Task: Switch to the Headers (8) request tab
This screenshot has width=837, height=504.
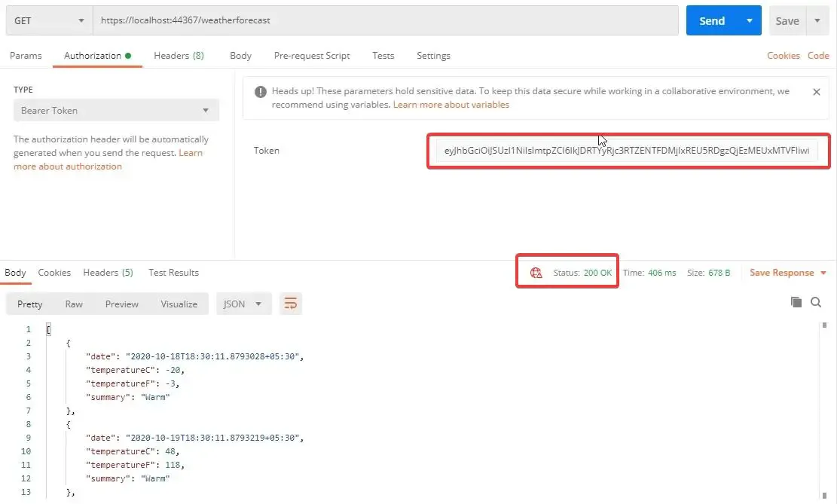Action: (x=179, y=55)
